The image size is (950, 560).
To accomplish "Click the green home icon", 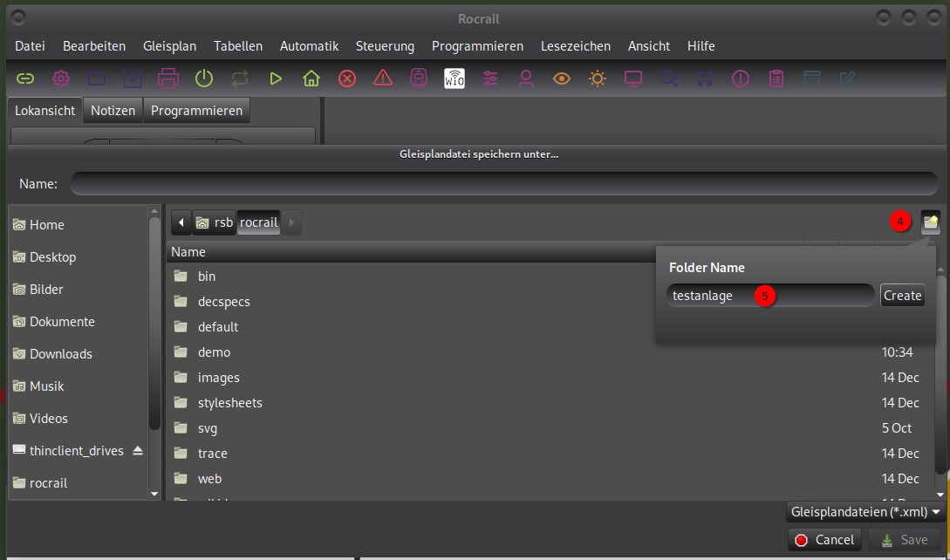I will point(311,79).
